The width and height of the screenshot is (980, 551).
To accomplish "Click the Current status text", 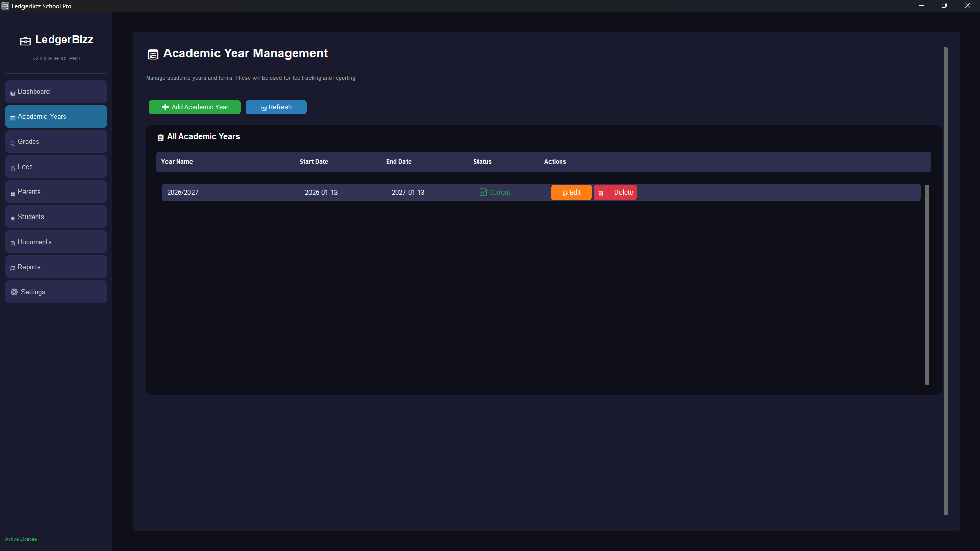I will click(x=499, y=193).
